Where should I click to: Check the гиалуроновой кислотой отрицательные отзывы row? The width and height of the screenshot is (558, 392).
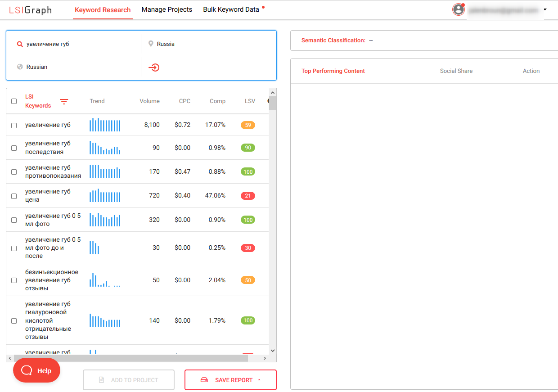pyautogui.click(x=14, y=321)
